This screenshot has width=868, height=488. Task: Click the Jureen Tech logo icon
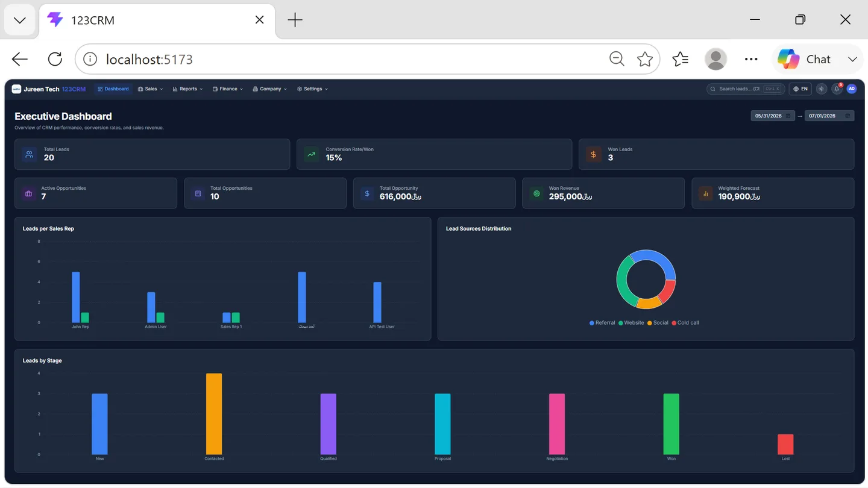click(16, 89)
